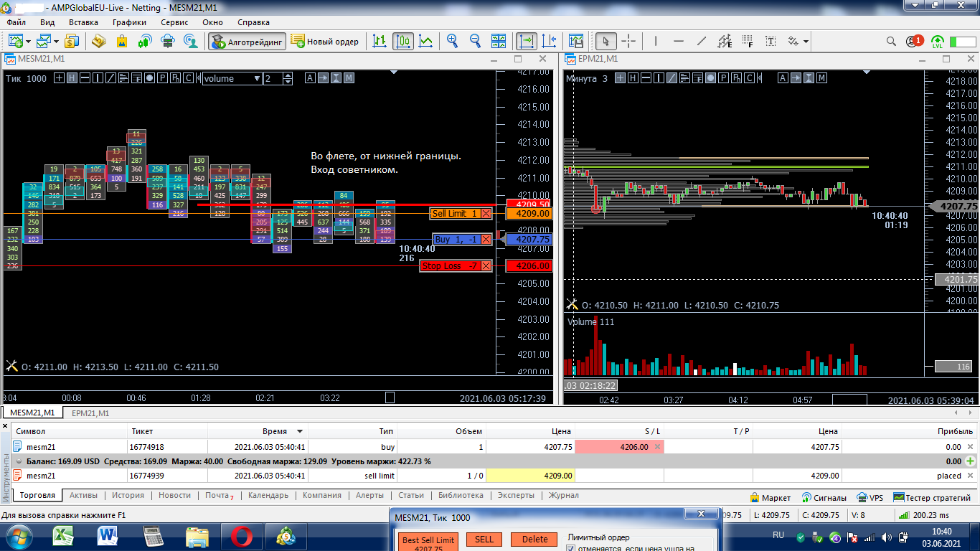Toggle the M button in EPM21 chart

pos(821,78)
